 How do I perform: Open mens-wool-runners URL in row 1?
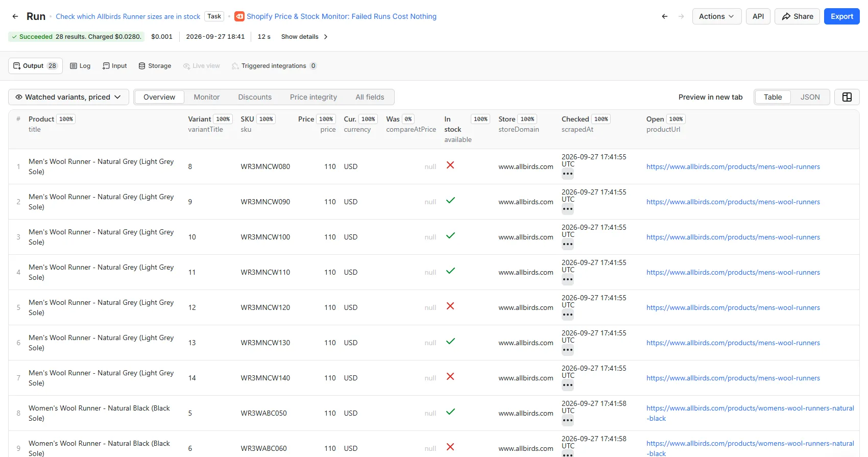pyautogui.click(x=733, y=166)
